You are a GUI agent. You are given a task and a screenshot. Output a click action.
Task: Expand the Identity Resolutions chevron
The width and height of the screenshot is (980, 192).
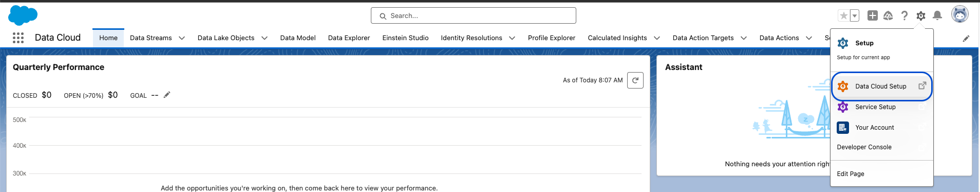(512, 38)
